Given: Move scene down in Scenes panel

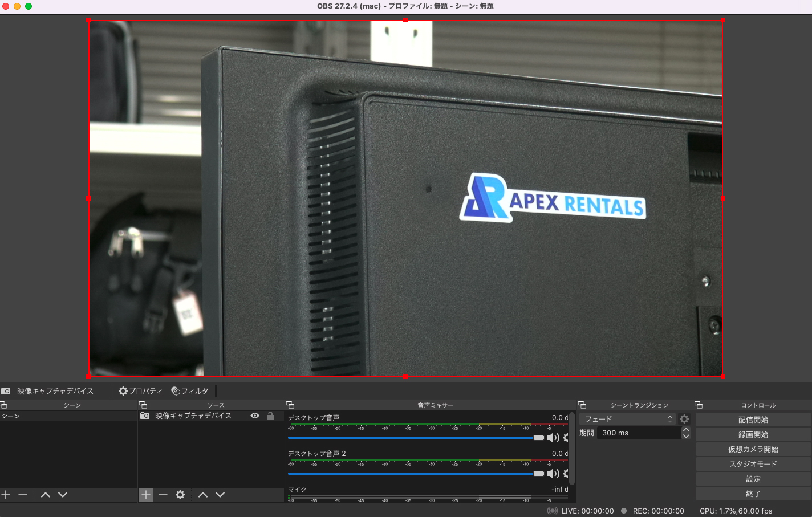Looking at the screenshot, I should (63, 495).
